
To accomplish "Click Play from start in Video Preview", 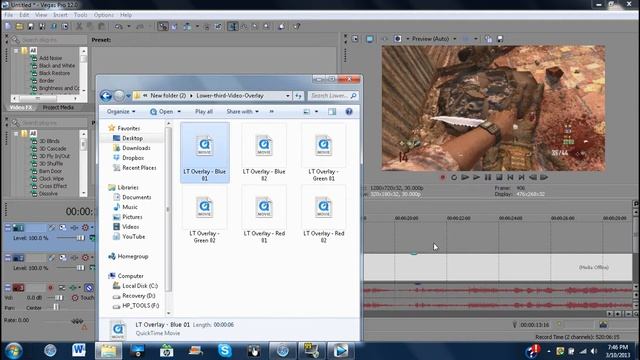I will (465, 178).
